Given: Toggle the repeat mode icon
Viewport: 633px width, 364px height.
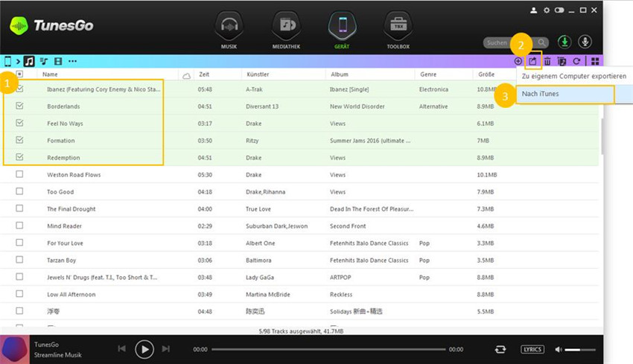Looking at the screenshot, I should click(x=500, y=349).
